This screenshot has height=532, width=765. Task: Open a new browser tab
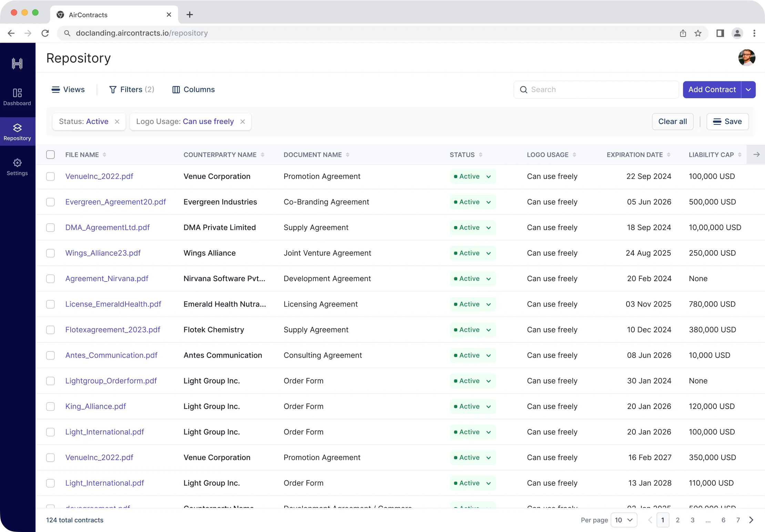(x=189, y=14)
